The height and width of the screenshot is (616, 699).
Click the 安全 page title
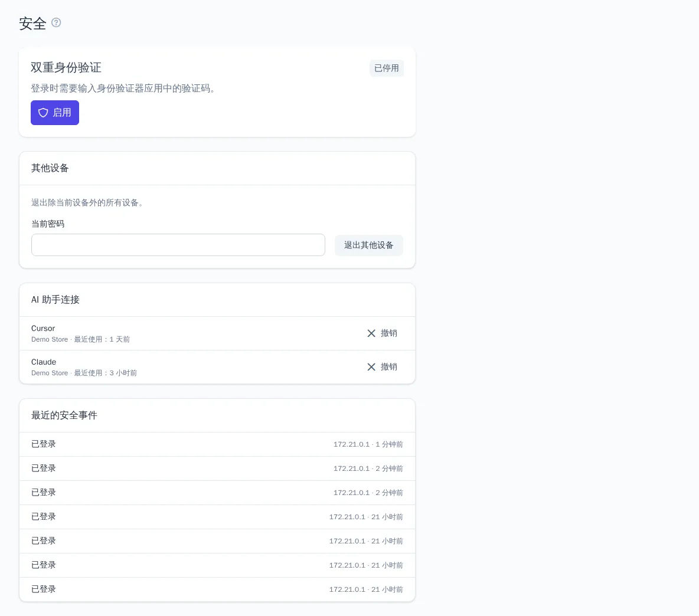[x=32, y=23]
